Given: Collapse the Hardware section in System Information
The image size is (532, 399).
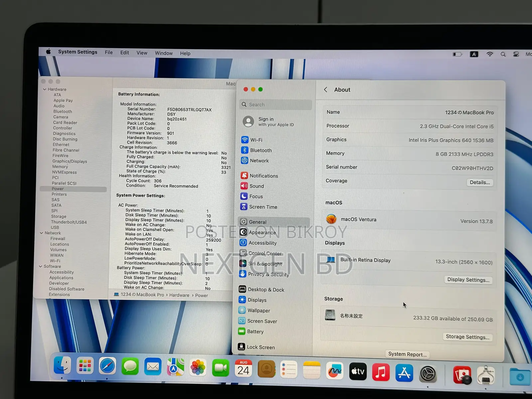Looking at the screenshot, I should click(45, 89).
